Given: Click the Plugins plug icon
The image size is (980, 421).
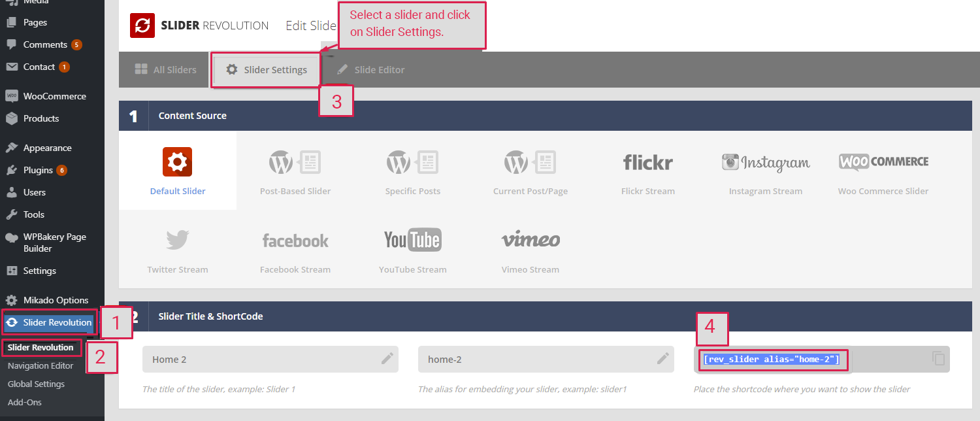Looking at the screenshot, I should coord(12,170).
